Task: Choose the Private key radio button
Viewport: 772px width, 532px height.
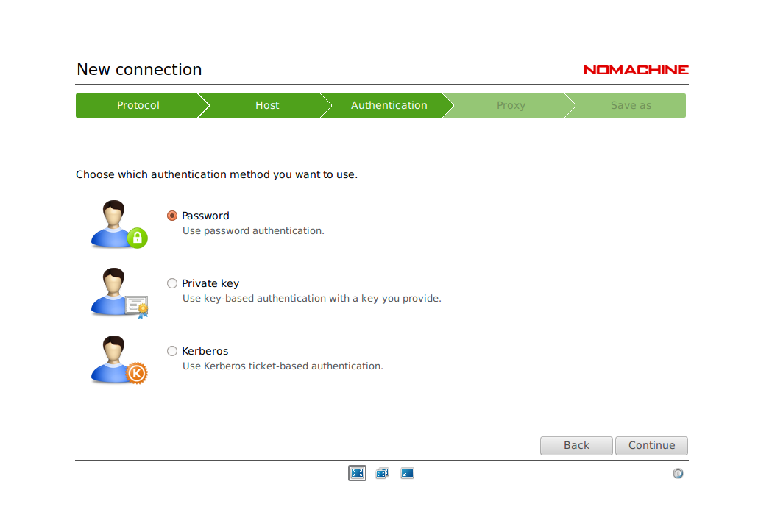Action: 172,283
